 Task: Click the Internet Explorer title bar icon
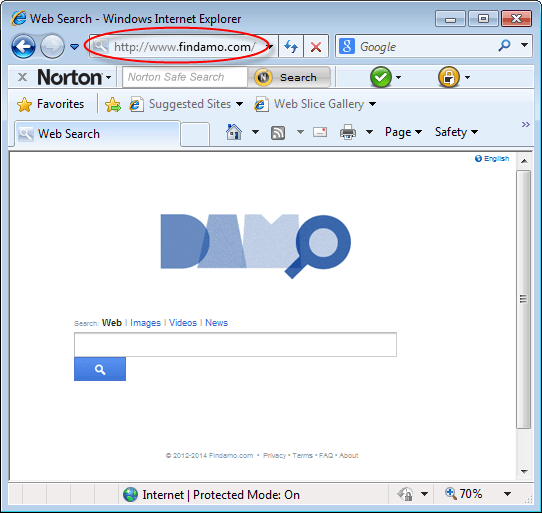coord(18,18)
